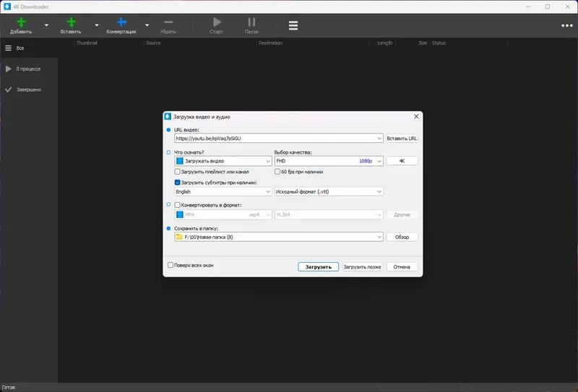The width and height of the screenshot is (578, 392).
Task: Select the Завершено sidebar filter
Action: 29,90
